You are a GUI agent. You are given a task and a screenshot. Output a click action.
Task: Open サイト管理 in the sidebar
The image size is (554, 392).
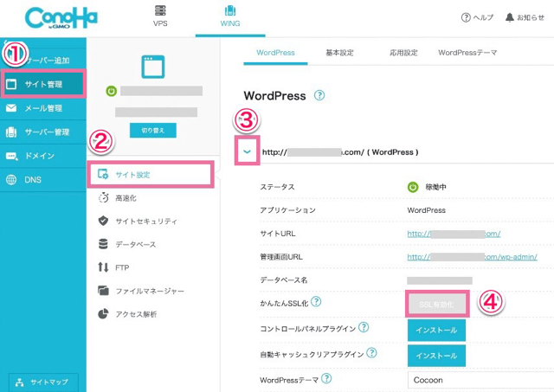[43, 84]
